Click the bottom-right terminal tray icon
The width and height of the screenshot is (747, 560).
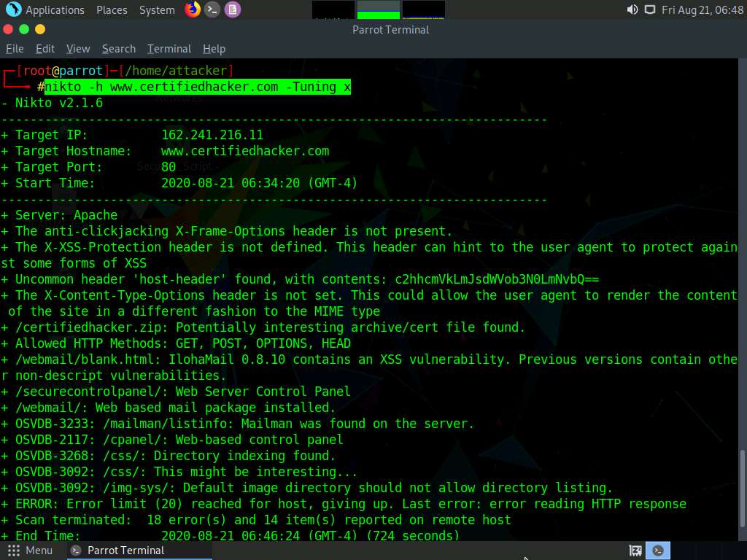click(658, 551)
